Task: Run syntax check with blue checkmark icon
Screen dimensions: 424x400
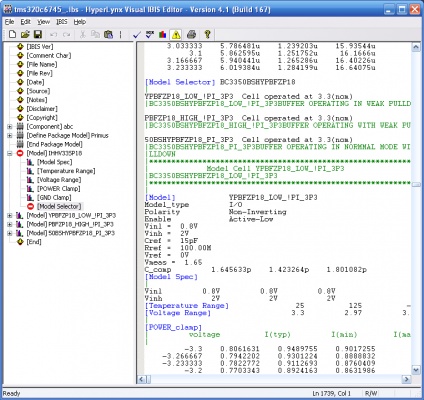Action: (137, 34)
